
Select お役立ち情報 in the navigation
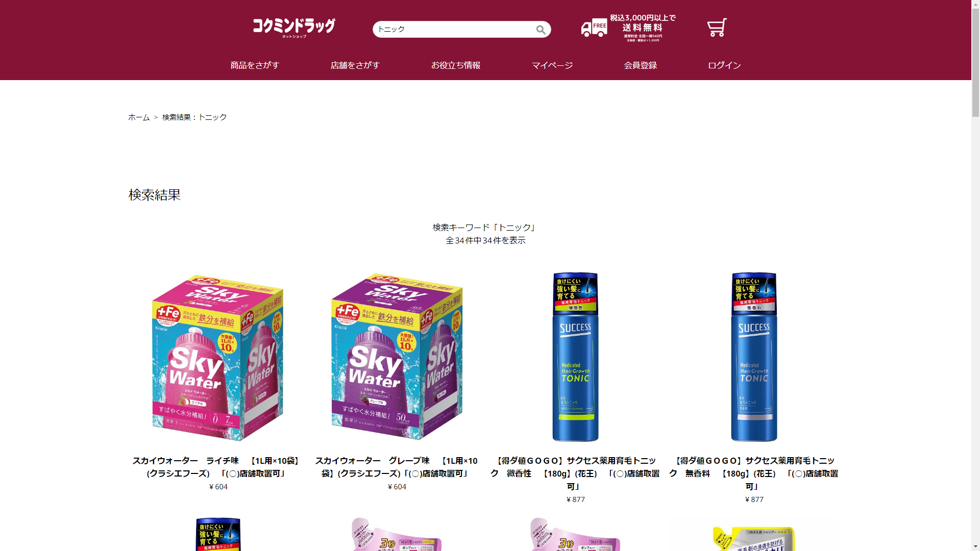tap(456, 65)
